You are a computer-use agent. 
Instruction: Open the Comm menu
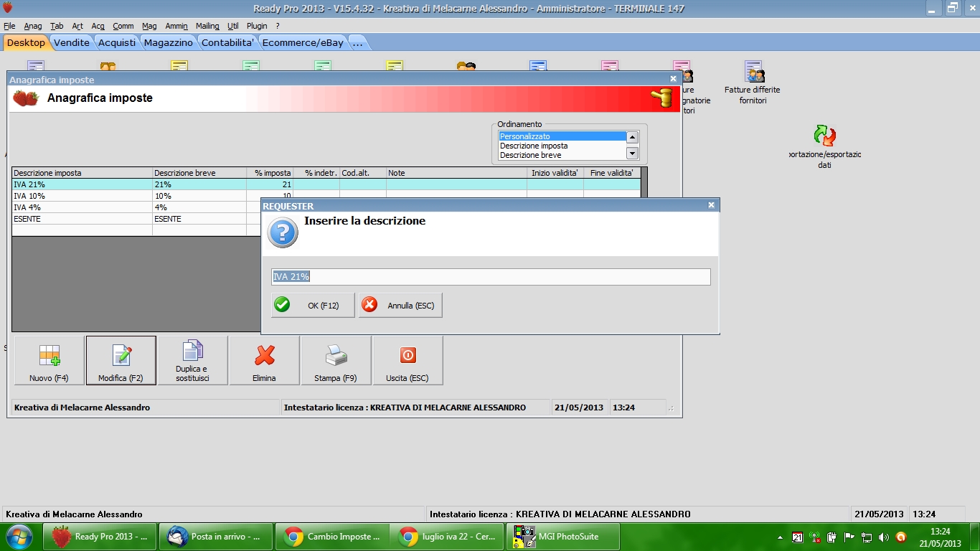click(123, 26)
